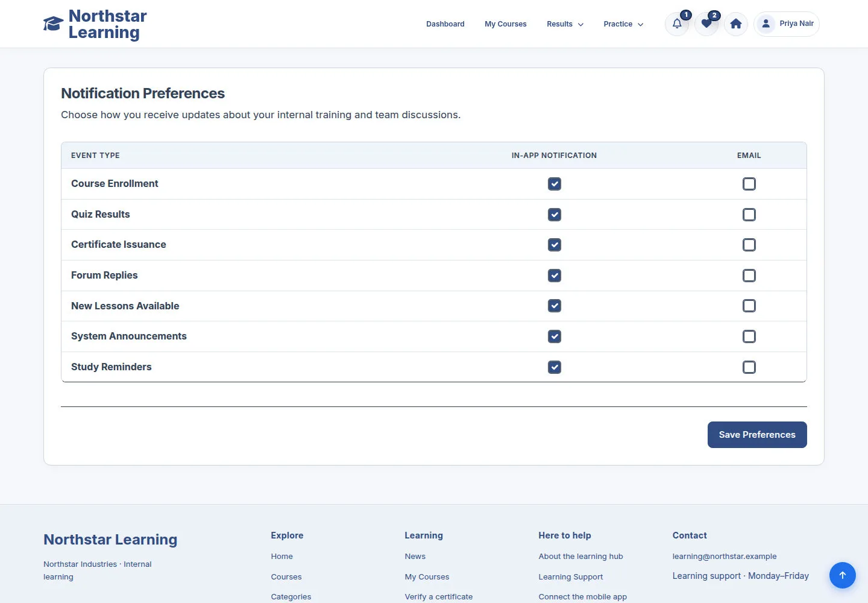Click the Notification Preferences heading
This screenshot has height=603, width=868.
click(143, 93)
